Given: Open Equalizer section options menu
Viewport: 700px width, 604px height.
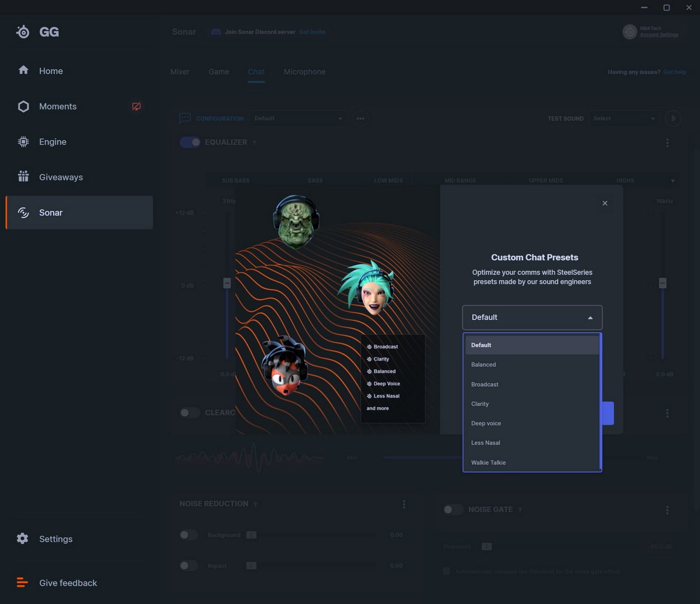Looking at the screenshot, I should (667, 143).
